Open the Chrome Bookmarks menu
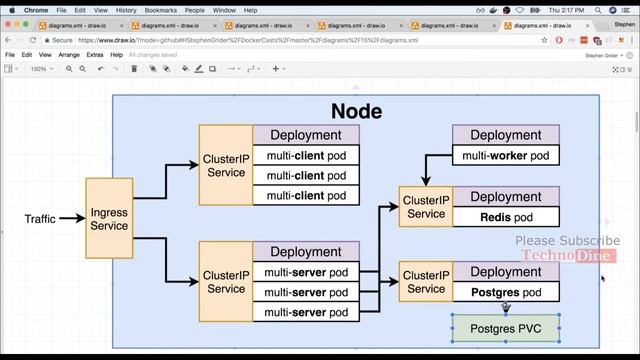640x360 pixels. [161, 10]
